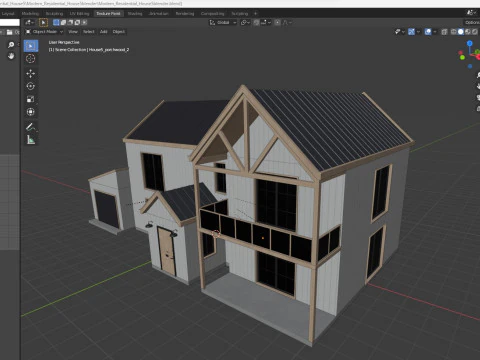Switch to the UV Editing workspace tab
The height and width of the screenshot is (360, 480).
[x=79, y=14]
